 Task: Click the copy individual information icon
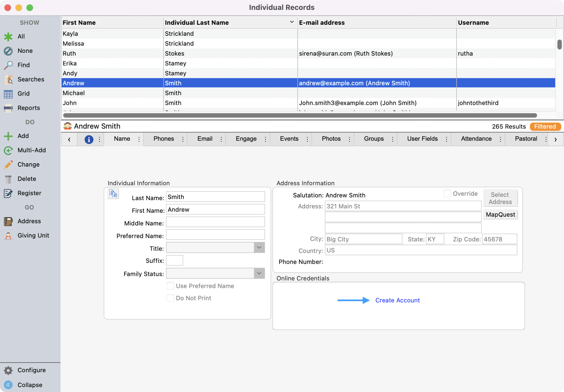(x=113, y=194)
